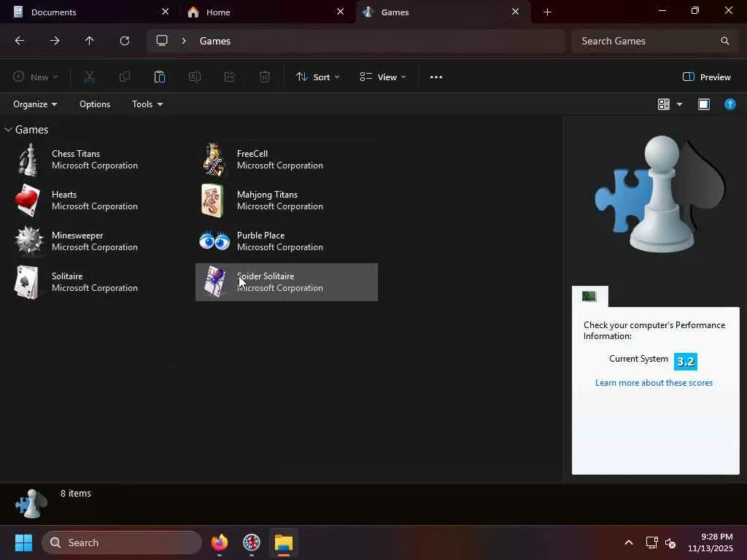Close the Documents tab

166,12
